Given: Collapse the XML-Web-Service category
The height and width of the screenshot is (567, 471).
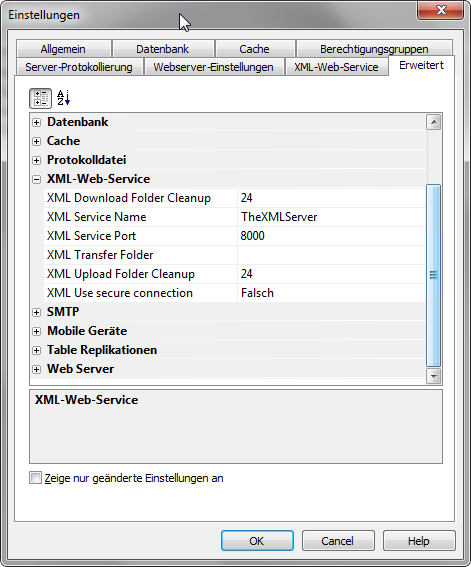Looking at the screenshot, I should [36, 179].
